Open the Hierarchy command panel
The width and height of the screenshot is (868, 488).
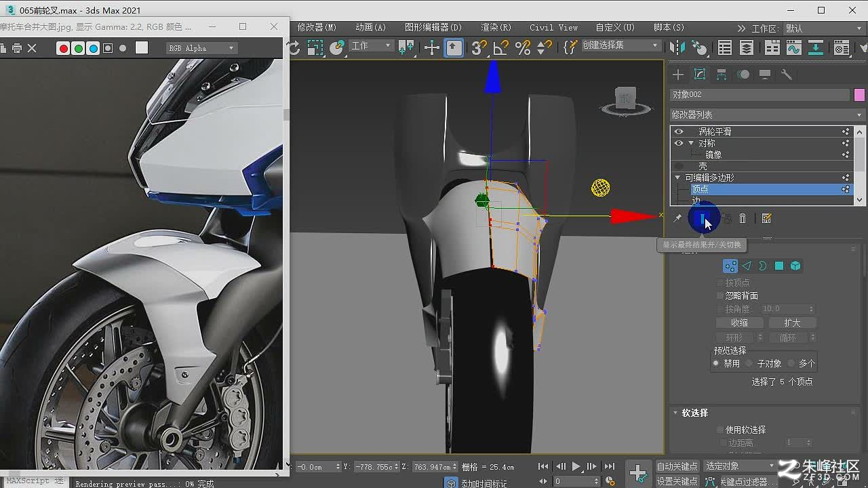722,75
